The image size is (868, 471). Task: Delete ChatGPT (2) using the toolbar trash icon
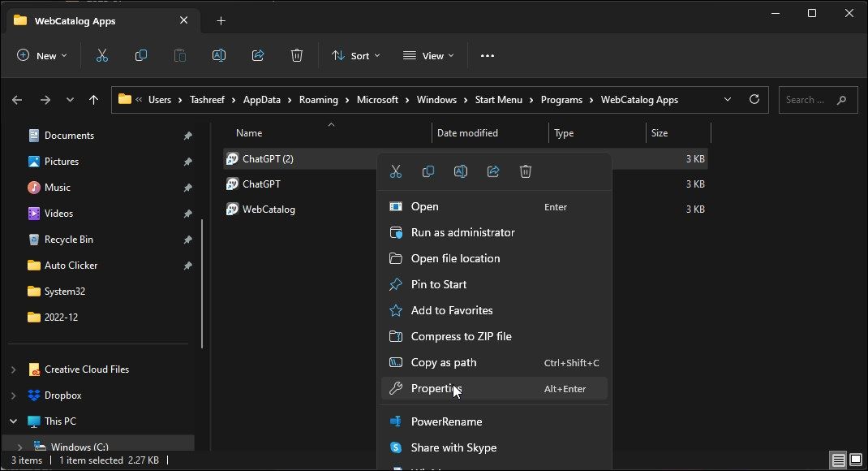pos(296,55)
